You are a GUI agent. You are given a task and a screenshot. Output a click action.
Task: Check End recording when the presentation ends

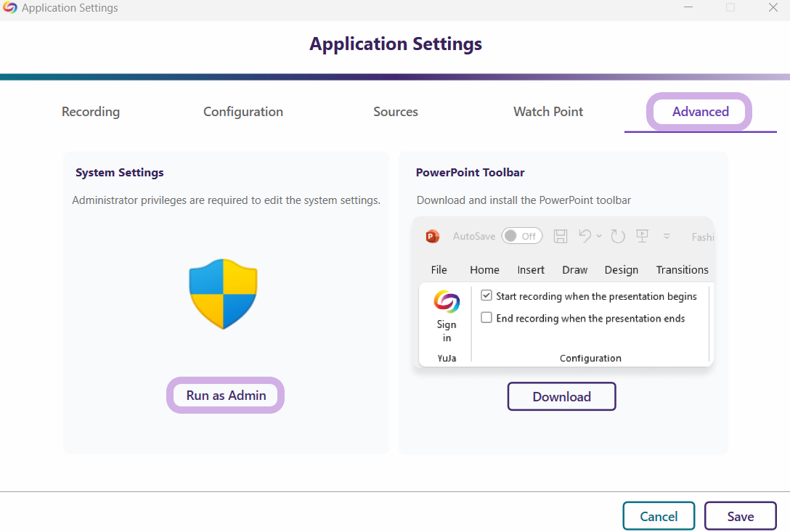click(x=486, y=318)
